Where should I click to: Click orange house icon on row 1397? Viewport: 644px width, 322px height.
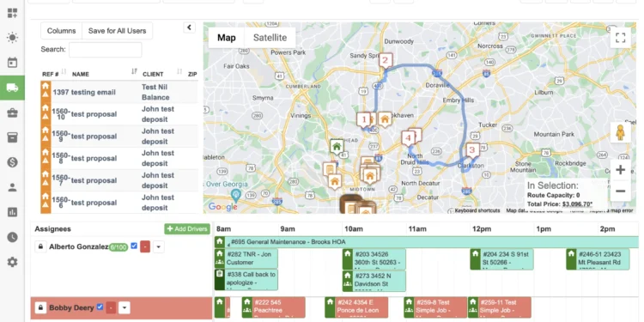tap(46, 86)
